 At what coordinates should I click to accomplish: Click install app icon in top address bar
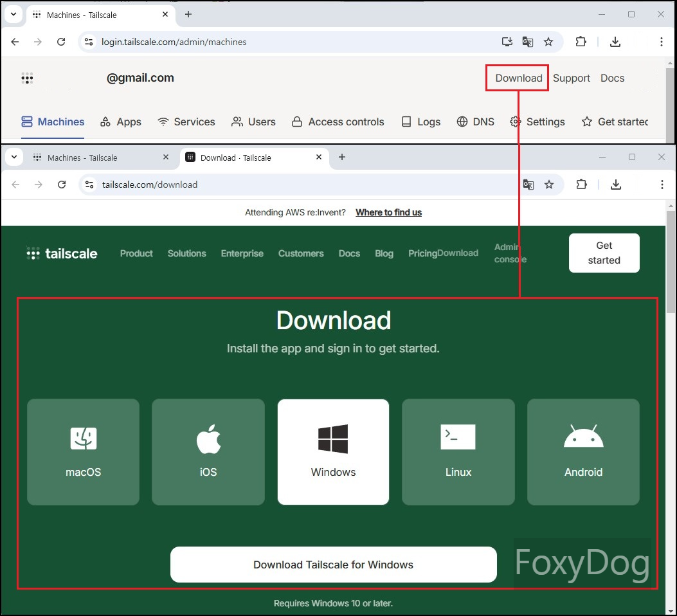(507, 42)
